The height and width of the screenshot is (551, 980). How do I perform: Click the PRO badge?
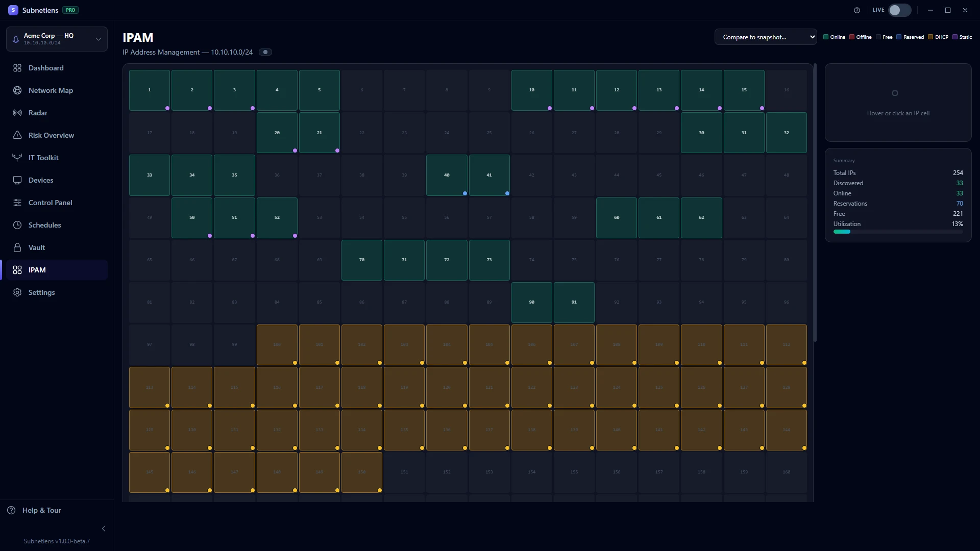click(x=70, y=10)
